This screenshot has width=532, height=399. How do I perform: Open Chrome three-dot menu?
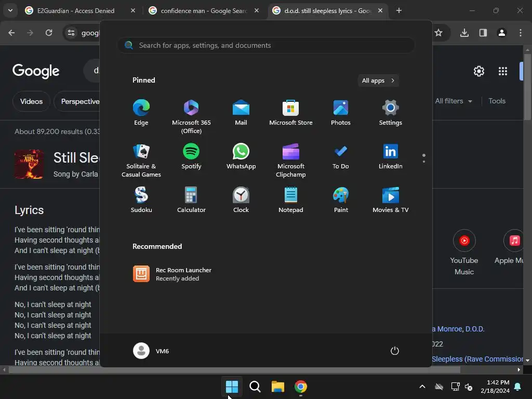[521, 33]
